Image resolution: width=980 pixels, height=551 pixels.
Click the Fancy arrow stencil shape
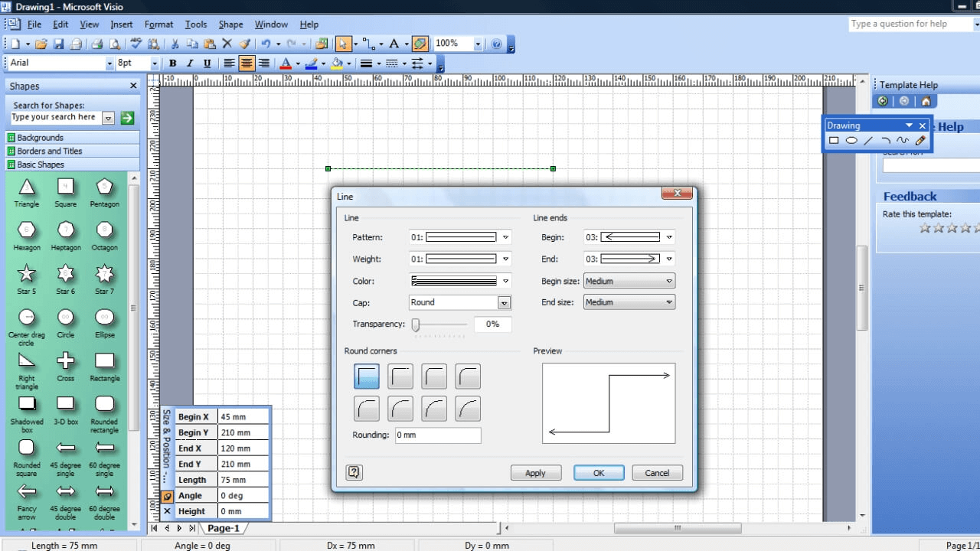pos(27,499)
